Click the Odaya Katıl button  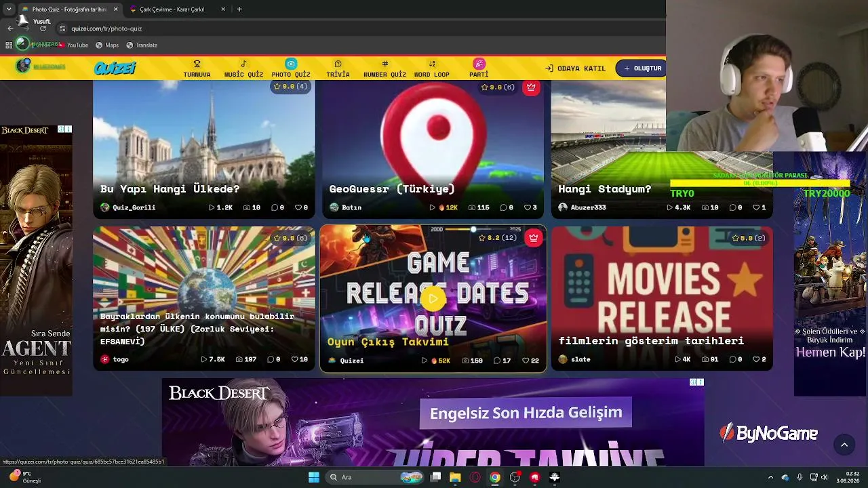(x=575, y=68)
